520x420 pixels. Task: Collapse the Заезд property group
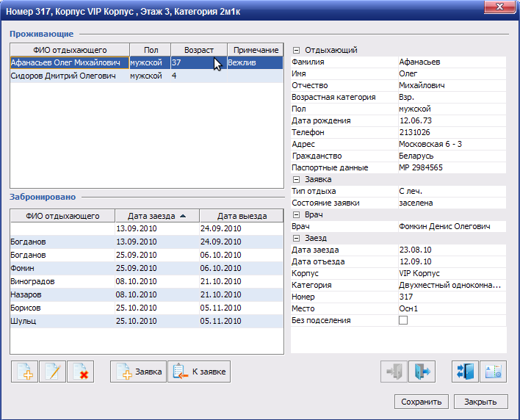tap(297, 239)
